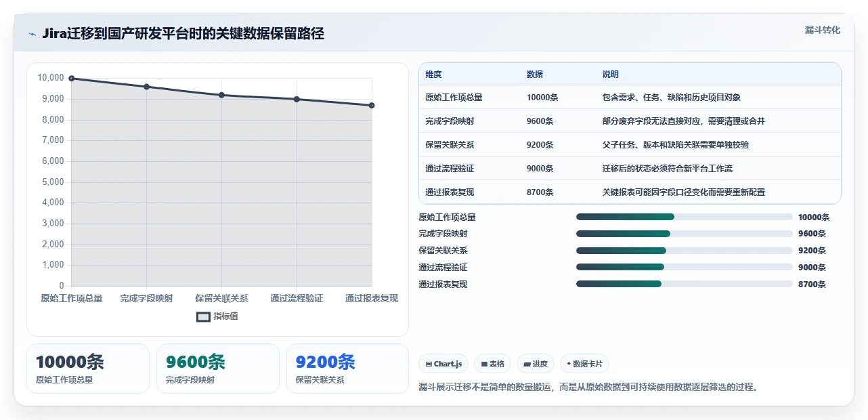Viewport: 868px width, 420px height.
Task: Click the 9000条 value beside its progress bar
Action: click(812, 268)
